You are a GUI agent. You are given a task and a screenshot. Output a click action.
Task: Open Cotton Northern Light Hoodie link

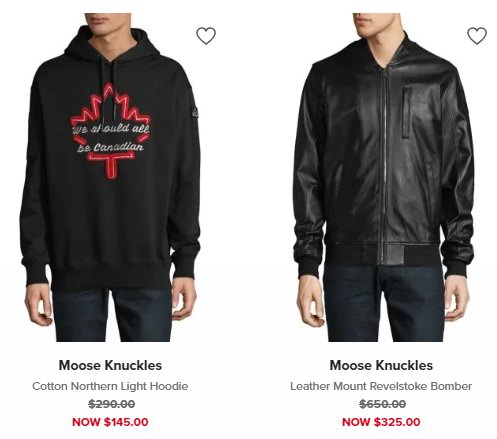[x=110, y=386]
